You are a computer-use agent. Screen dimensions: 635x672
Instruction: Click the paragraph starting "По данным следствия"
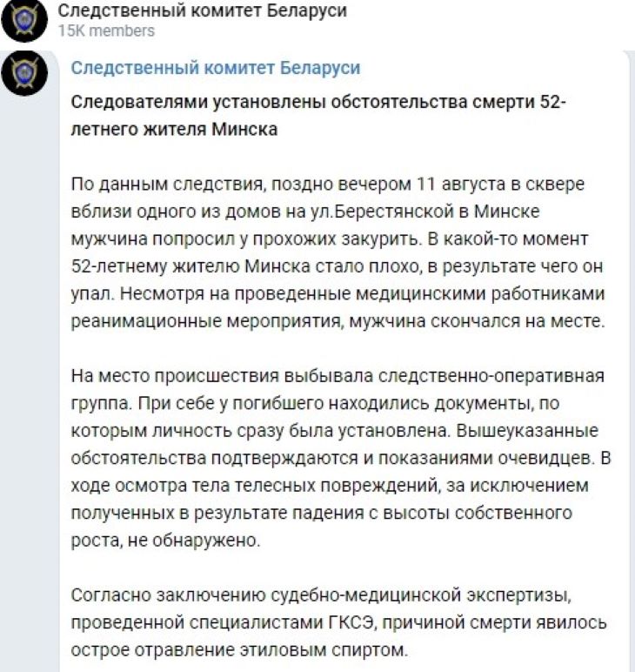coord(331,251)
